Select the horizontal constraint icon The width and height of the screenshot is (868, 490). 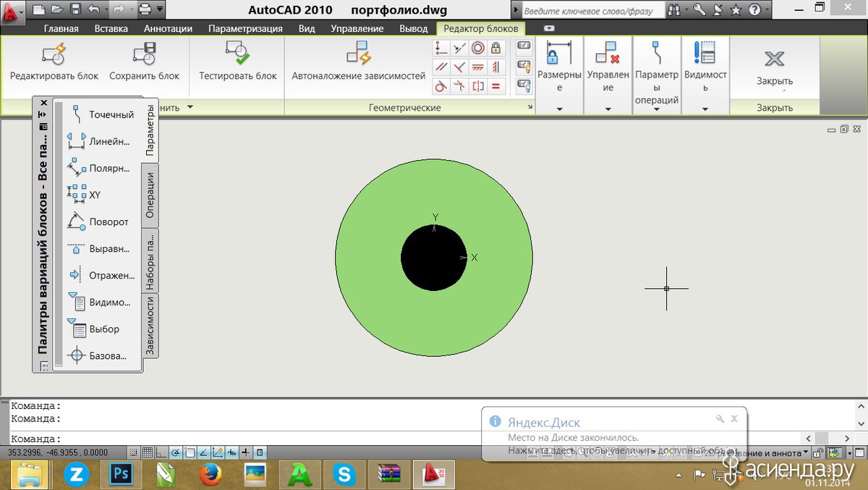click(x=478, y=67)
